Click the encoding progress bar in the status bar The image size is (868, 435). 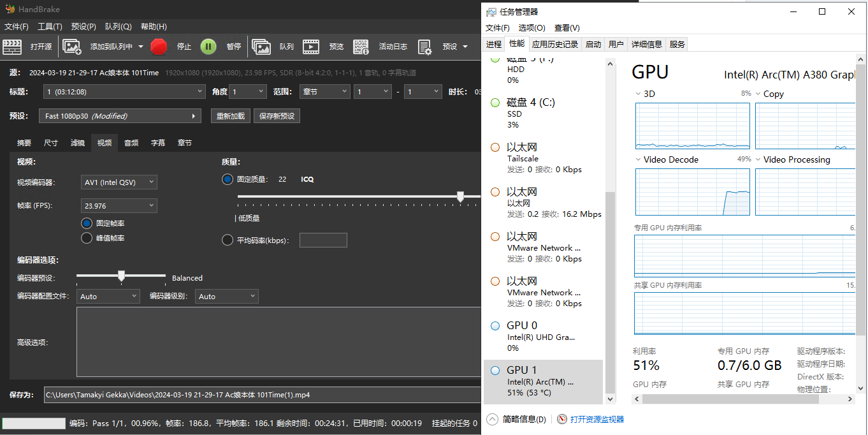click(34, 424)
